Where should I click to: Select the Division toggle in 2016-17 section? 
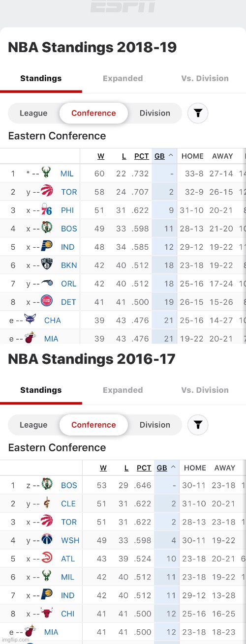point(154,425)
